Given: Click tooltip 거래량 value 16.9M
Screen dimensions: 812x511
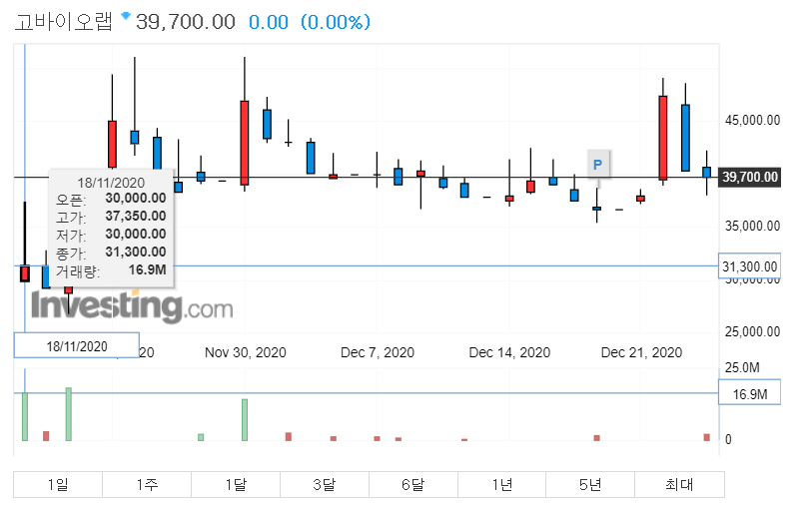Looking at the screenshot, I should (148, 269).
